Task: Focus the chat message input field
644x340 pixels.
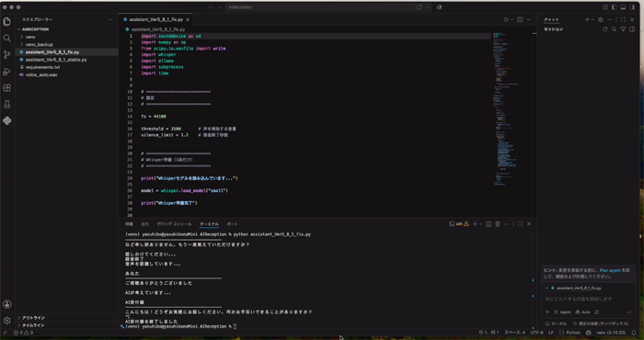Action: [x=588, y=299]
